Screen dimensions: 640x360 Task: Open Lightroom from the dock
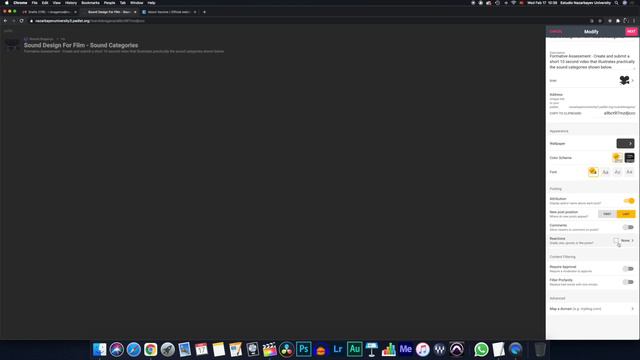[x=338, y=349]
